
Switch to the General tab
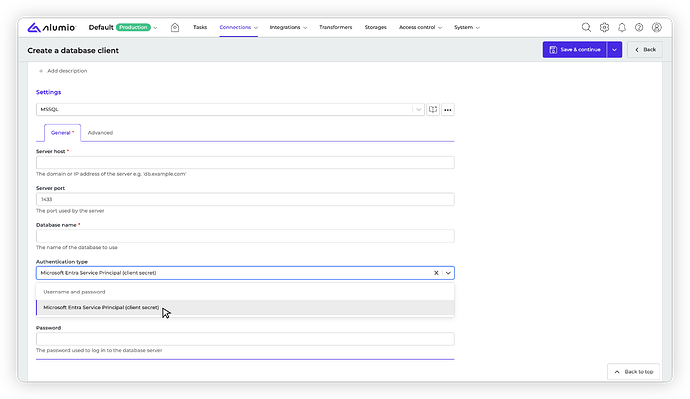[x=62, y=133]
